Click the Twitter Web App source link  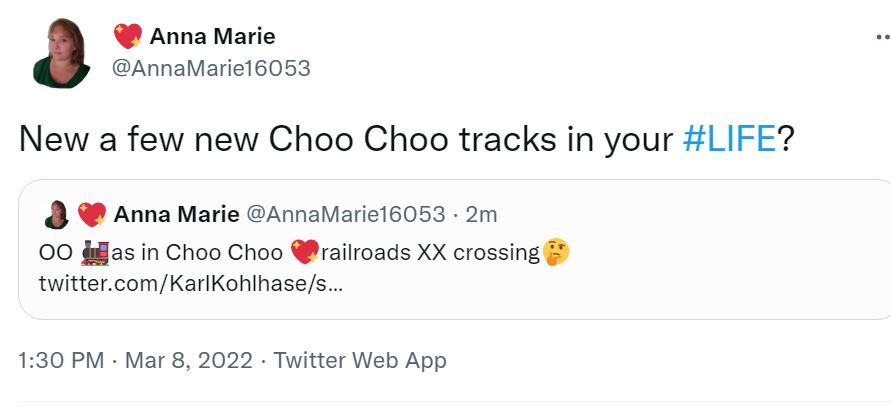click(360, 360)
